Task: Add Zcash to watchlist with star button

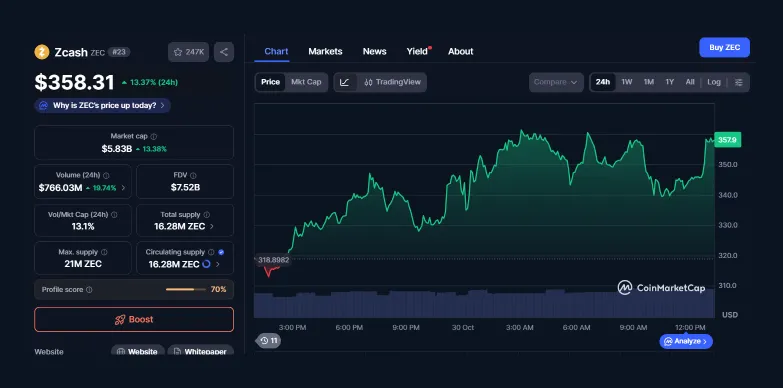Action: 188,52
